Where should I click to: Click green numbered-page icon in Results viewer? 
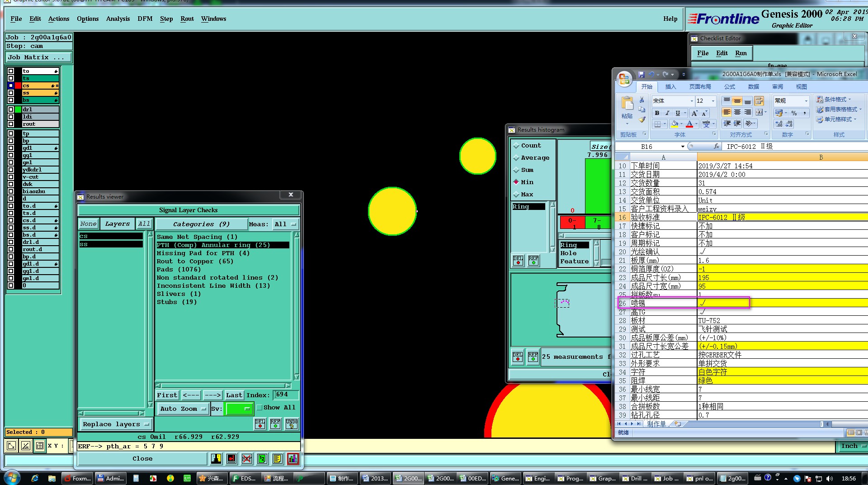(x=262, y=459)
